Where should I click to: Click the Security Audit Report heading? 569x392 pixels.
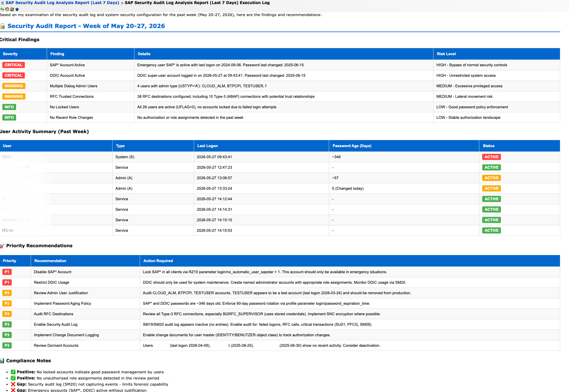pos(86,26)
